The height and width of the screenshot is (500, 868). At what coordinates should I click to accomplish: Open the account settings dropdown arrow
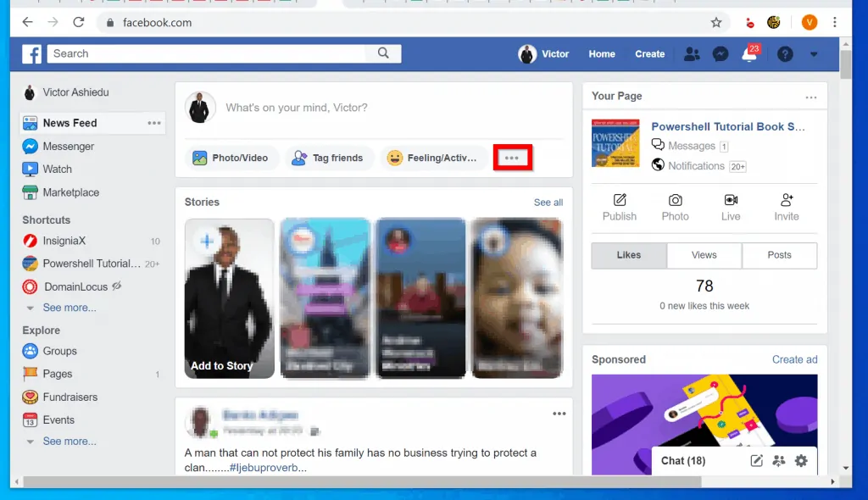(x=814, y=53)
